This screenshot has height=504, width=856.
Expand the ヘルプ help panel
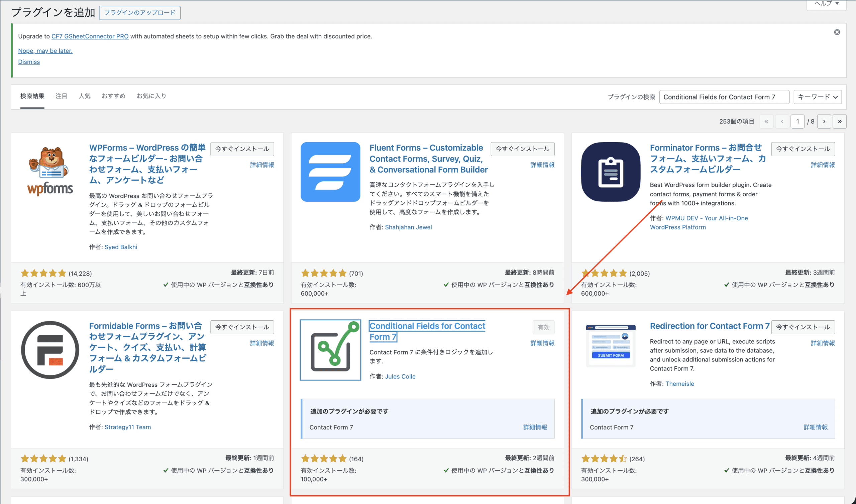[x=827, y=4]
